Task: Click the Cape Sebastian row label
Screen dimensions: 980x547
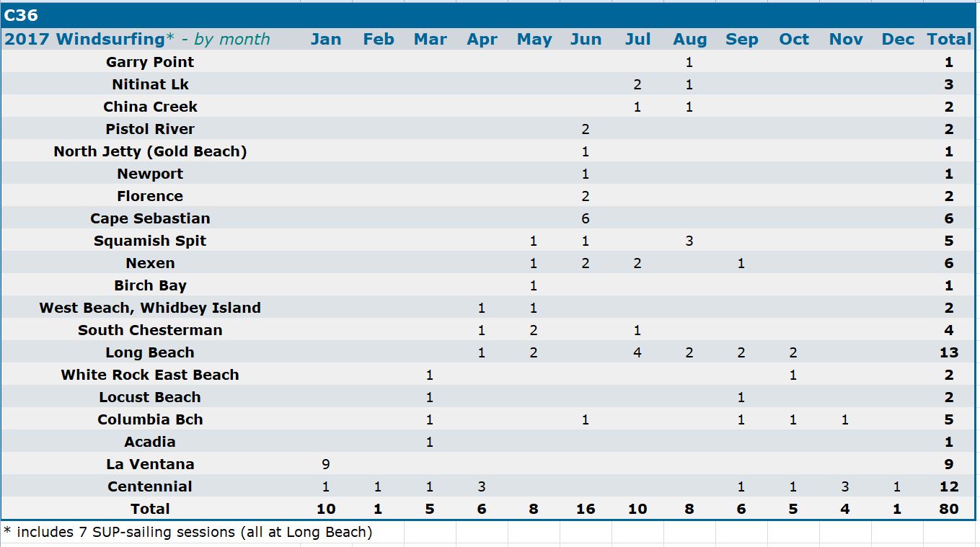Action: click(x=150, y=218)
